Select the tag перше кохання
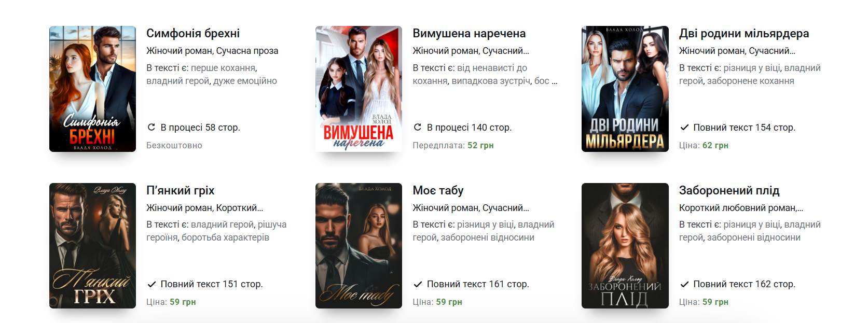Screen dimensions: 868x323 223,68
